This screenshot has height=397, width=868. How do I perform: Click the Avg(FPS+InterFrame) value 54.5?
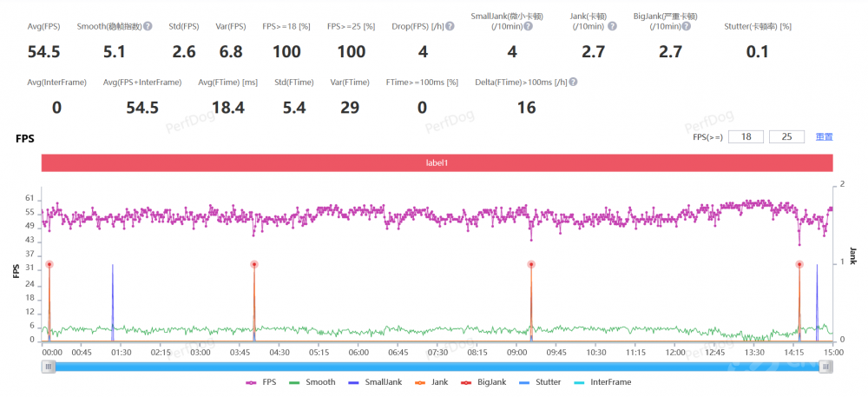[142, 108]
